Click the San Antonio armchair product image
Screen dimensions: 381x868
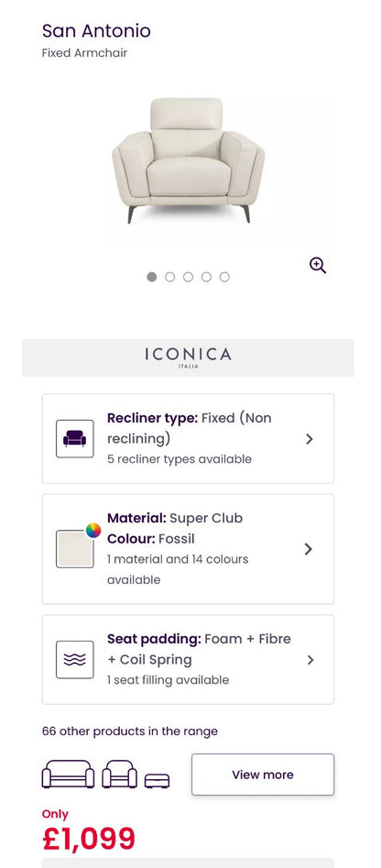(x=188, y=160)
